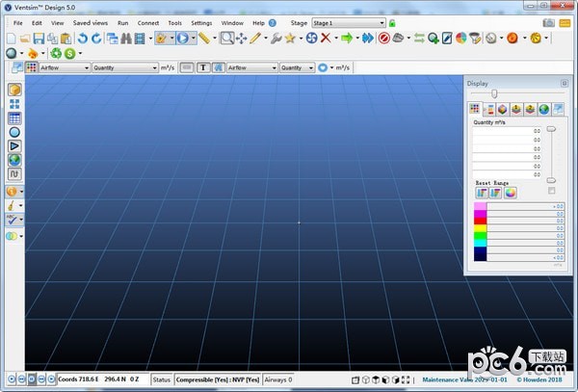578x392 pixels.
Task: Open the Tools menu
Action: tap(174, 23)
